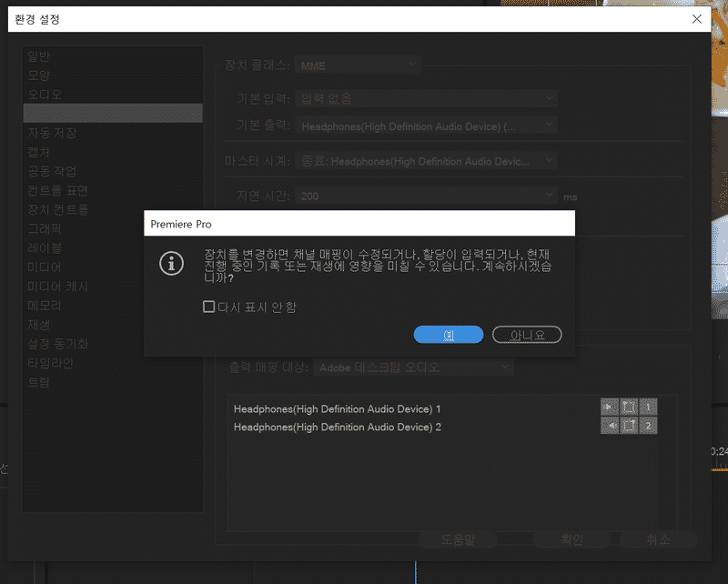Viewport: 728px width, 584px height.
Task: Click the left speaker icon for Headphones 1
Action: coord(609,408)
